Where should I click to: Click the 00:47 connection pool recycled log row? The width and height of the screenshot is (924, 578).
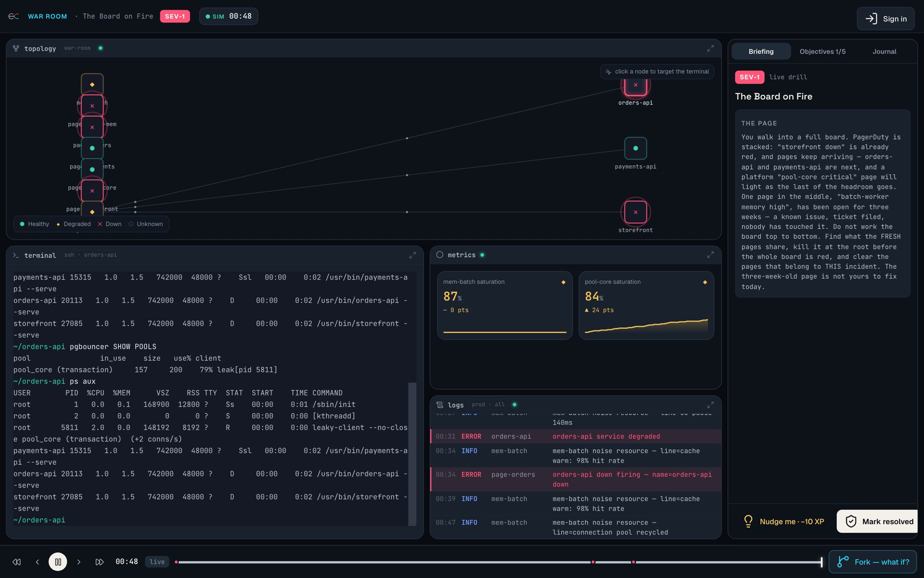tap(576, 527)
